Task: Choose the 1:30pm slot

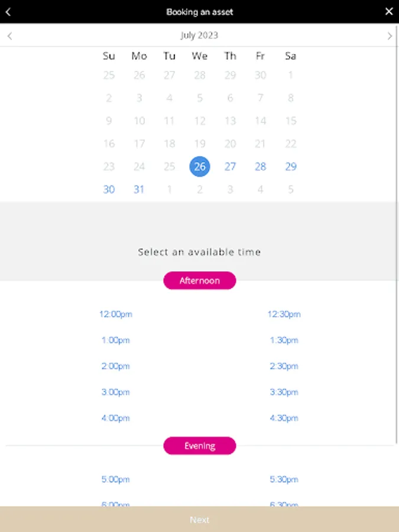Action: pos(284,340)
